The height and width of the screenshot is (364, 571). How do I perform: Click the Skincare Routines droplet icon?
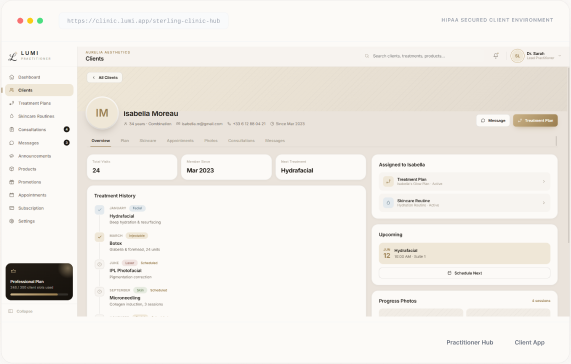click(12, 116)
